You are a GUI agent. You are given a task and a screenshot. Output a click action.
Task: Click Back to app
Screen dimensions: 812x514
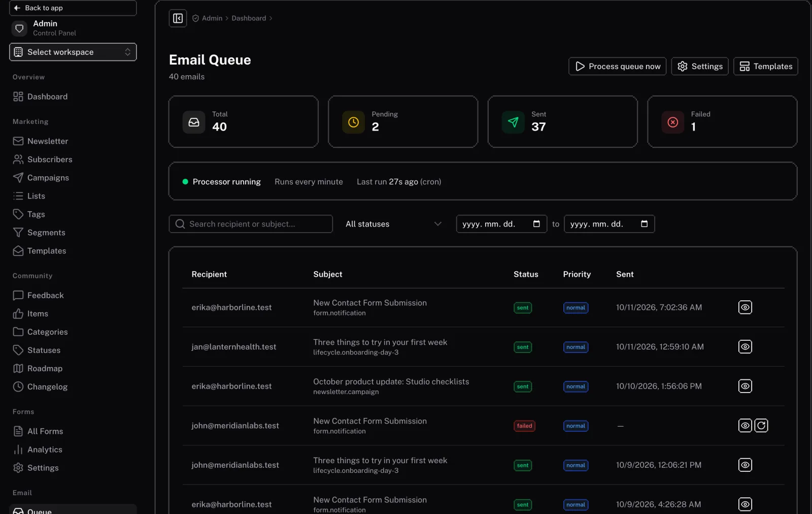point(73,8)
